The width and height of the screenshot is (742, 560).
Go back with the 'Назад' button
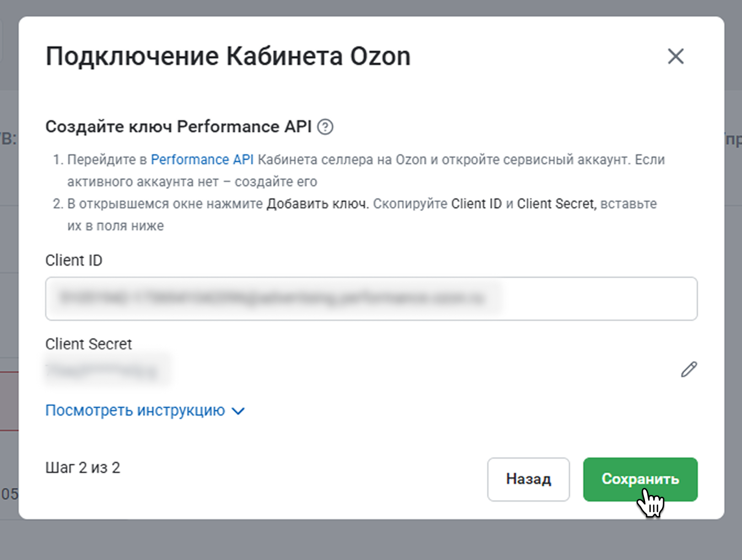(528, 479)
